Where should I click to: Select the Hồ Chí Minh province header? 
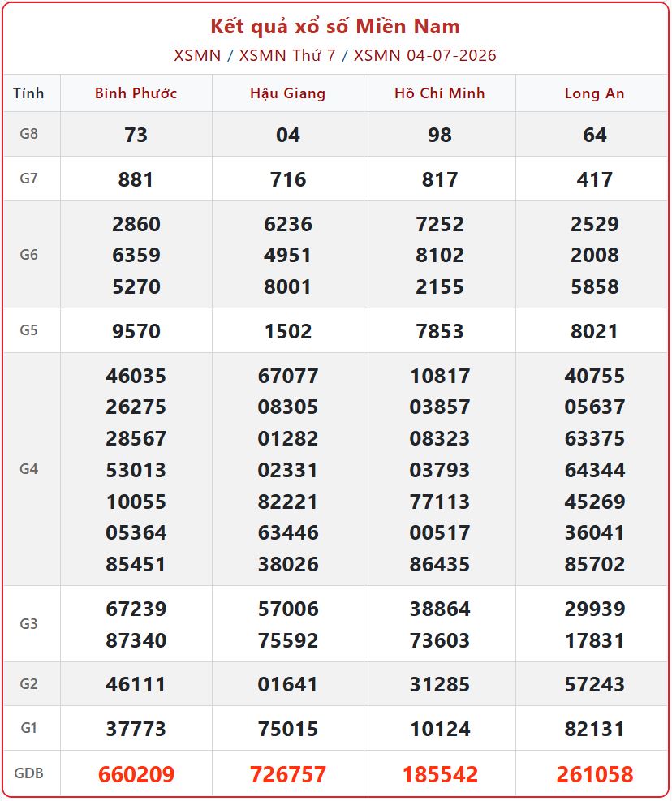coord(440,93)
